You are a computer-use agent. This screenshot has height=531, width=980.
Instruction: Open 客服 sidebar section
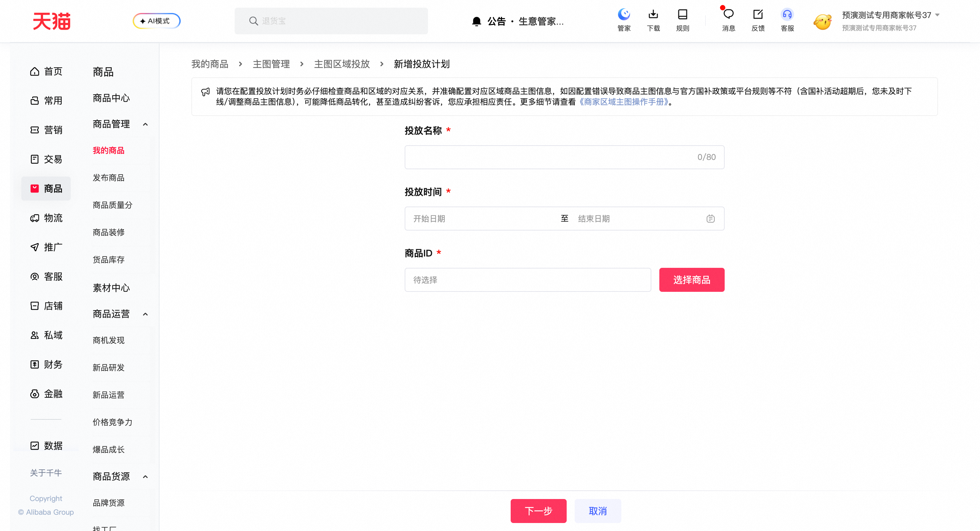point(46,276)
